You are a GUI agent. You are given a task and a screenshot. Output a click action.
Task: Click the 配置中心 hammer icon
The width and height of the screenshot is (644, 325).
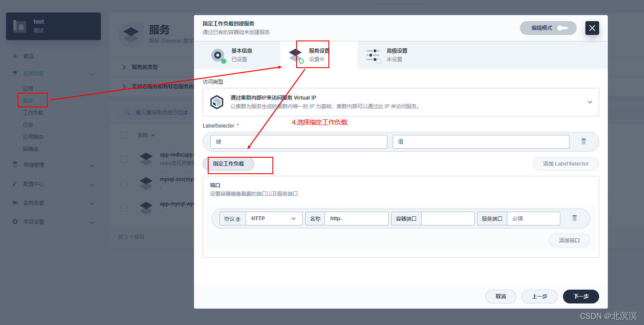point(15,184)
